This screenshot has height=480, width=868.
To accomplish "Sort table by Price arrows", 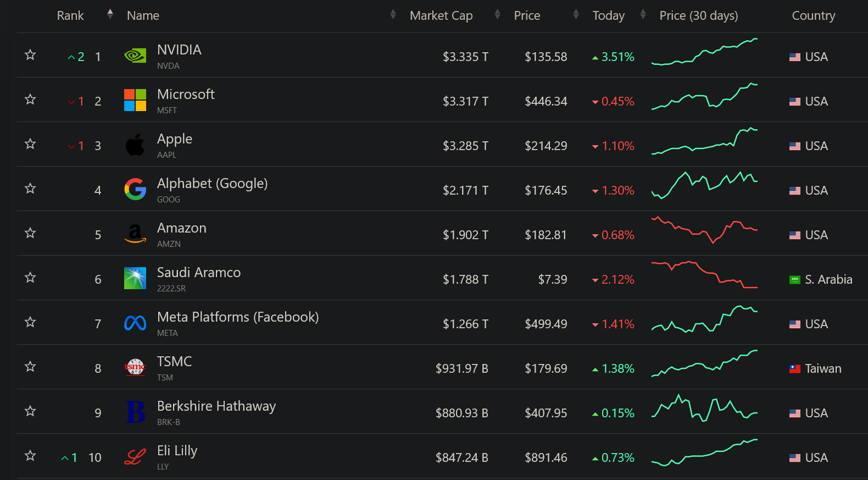I will click(576, 14).
